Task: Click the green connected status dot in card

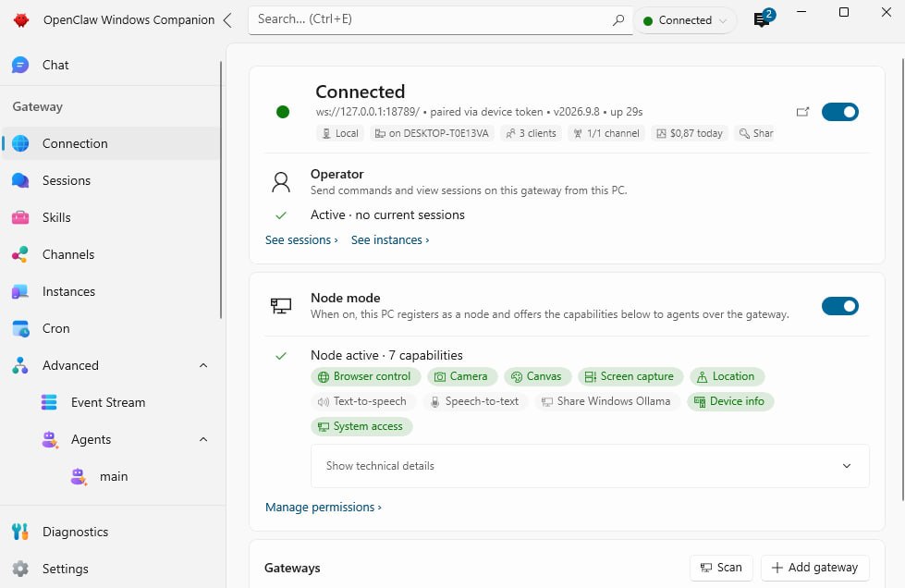Action: tap(283, 112)
